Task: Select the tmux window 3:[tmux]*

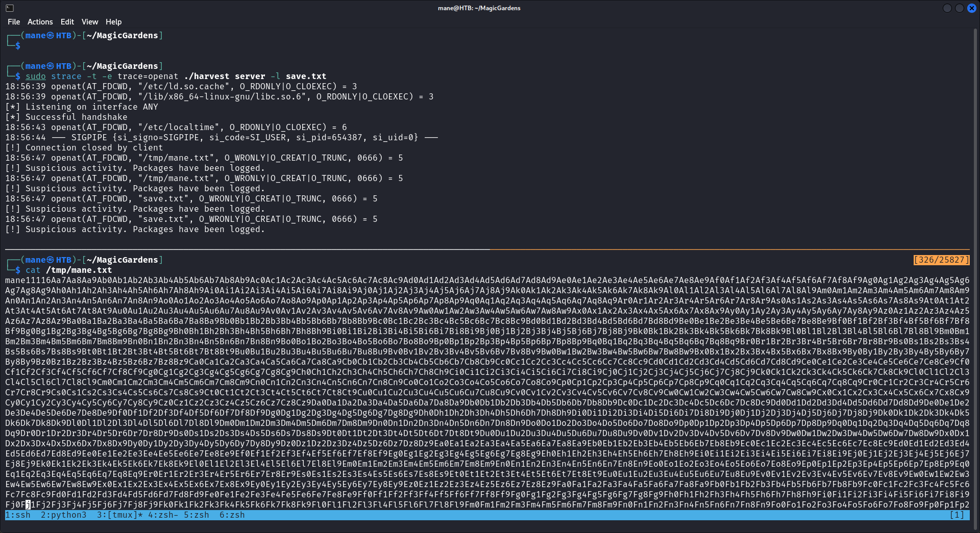Action: pyautogui.click(x=120, y=515)
